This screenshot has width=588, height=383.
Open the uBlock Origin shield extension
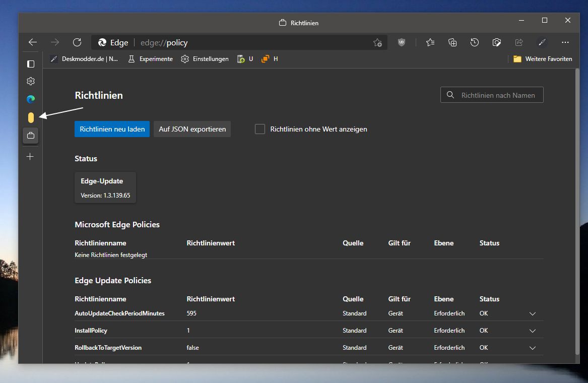(401, 42)
